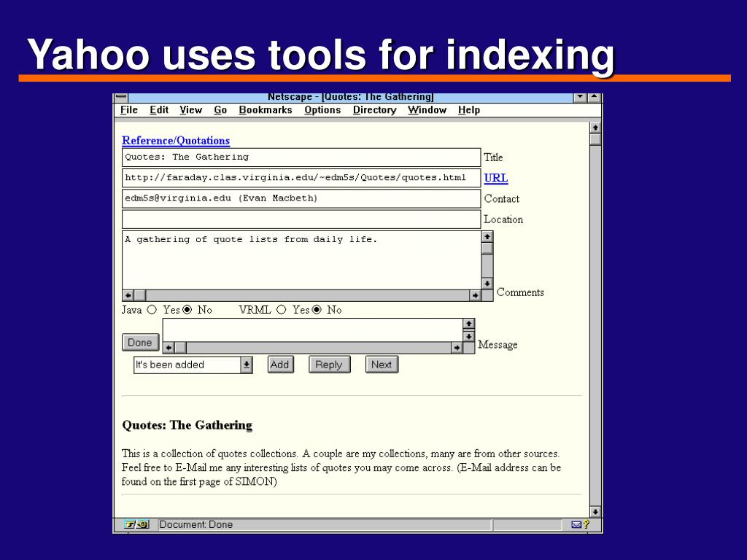Open the View menu
747x560 pixels.
click(x=190, y=110)
